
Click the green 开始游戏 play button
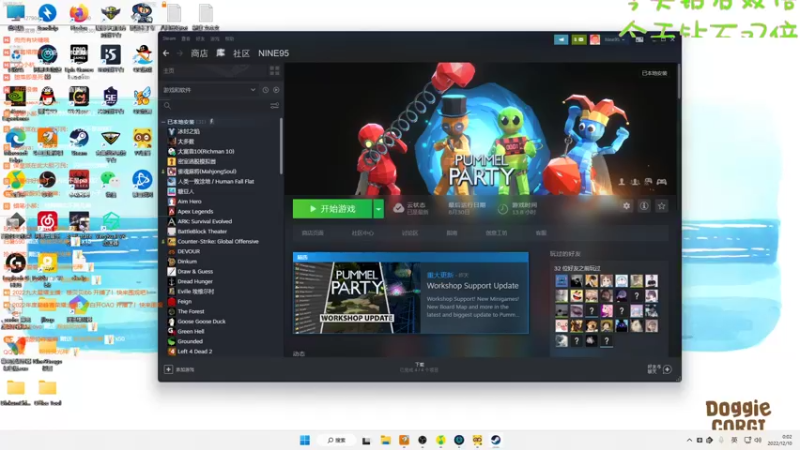(x=333, y=209)
